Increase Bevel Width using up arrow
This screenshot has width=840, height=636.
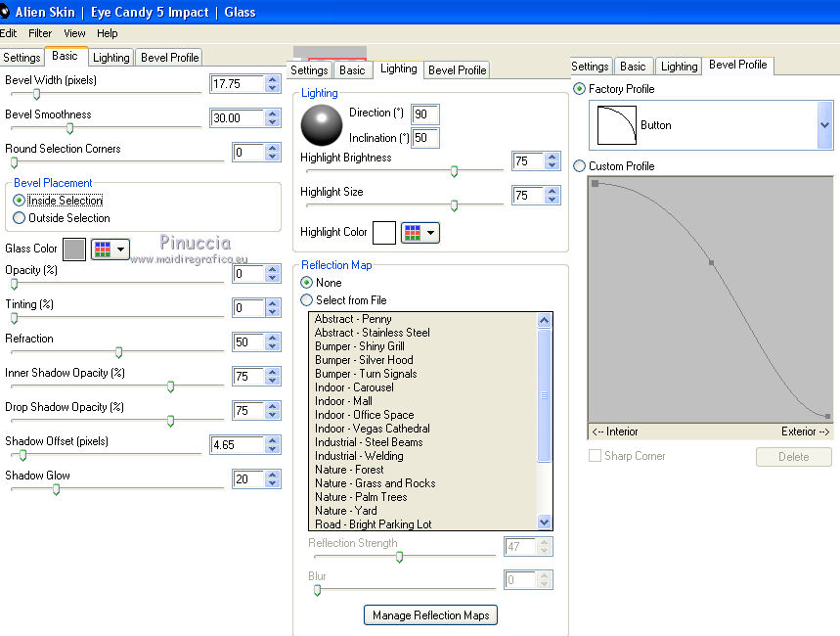coord(273,79)
